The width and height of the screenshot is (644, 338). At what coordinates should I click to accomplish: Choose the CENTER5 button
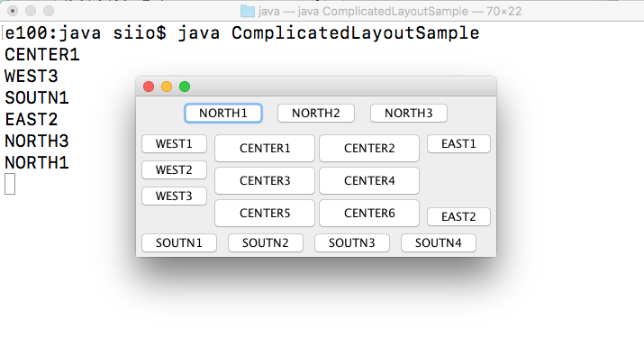click(x=265, y=213)
